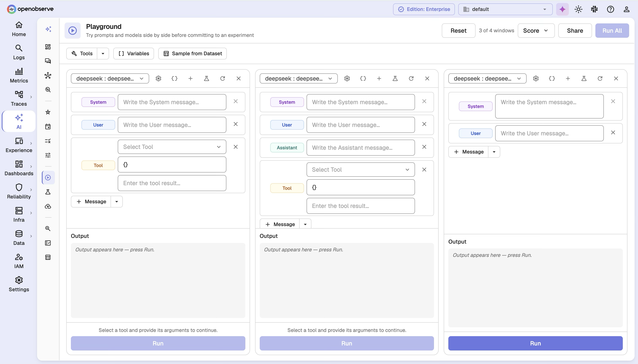Toggle the System role label in first window
The image size is (638, 364).
tap(98, 102)
